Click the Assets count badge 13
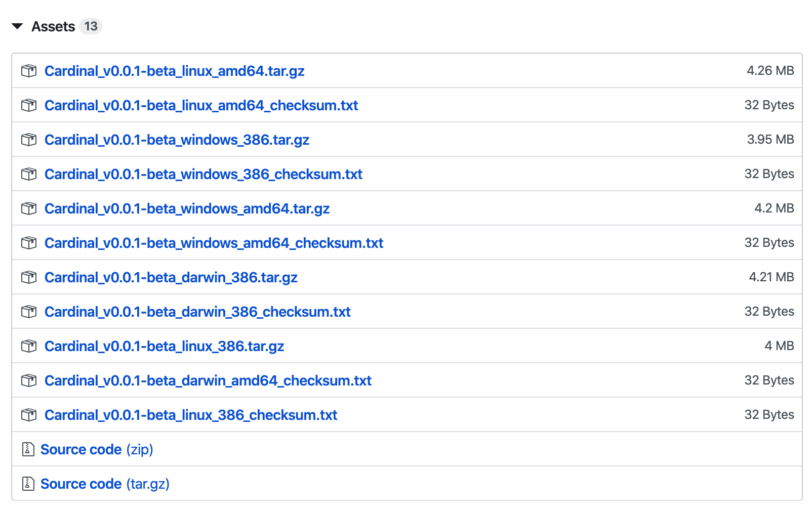The height and width of the screenshot is (513, 812). pyautogui.click(x=91, y=26)
